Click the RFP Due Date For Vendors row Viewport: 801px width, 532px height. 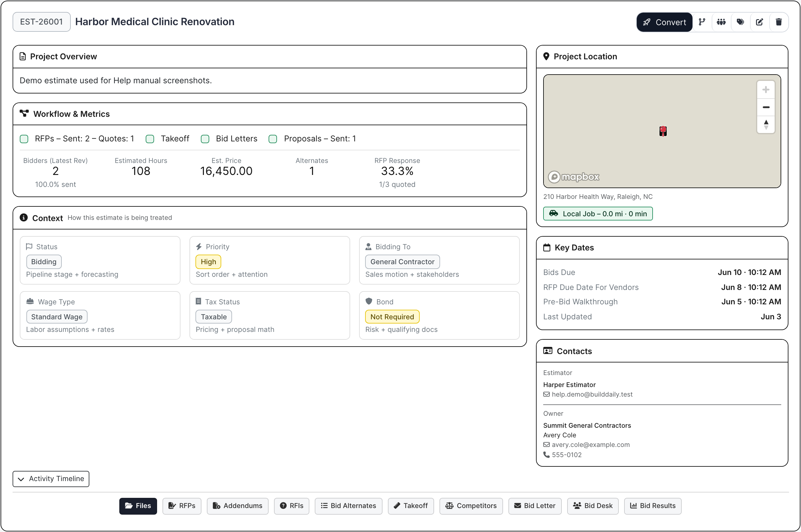[662, 287]
